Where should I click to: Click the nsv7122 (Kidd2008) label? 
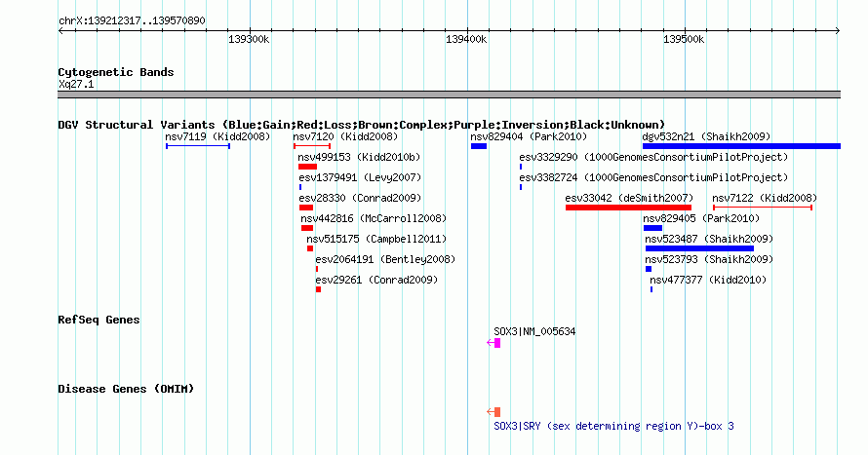coord(765,198)
